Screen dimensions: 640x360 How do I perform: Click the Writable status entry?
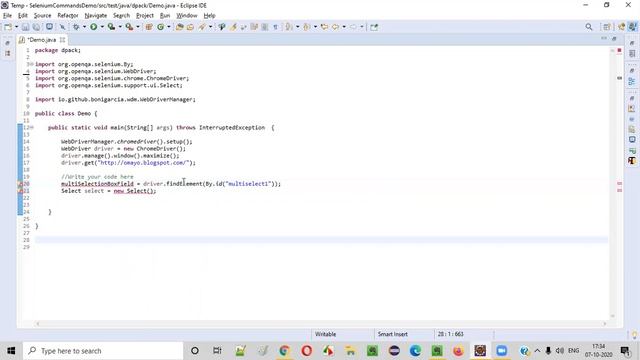pyautogui.click(x=325, y=334)
